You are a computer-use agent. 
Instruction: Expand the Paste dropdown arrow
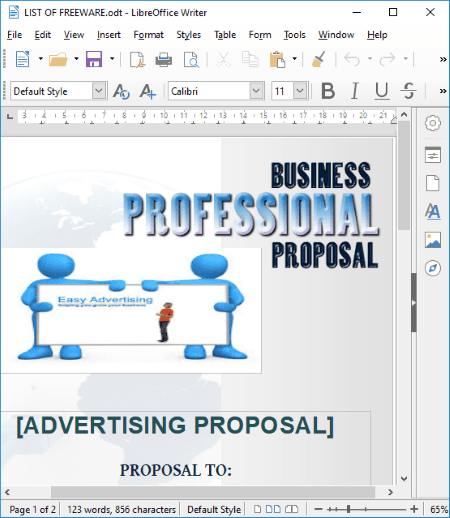(294, 59)
